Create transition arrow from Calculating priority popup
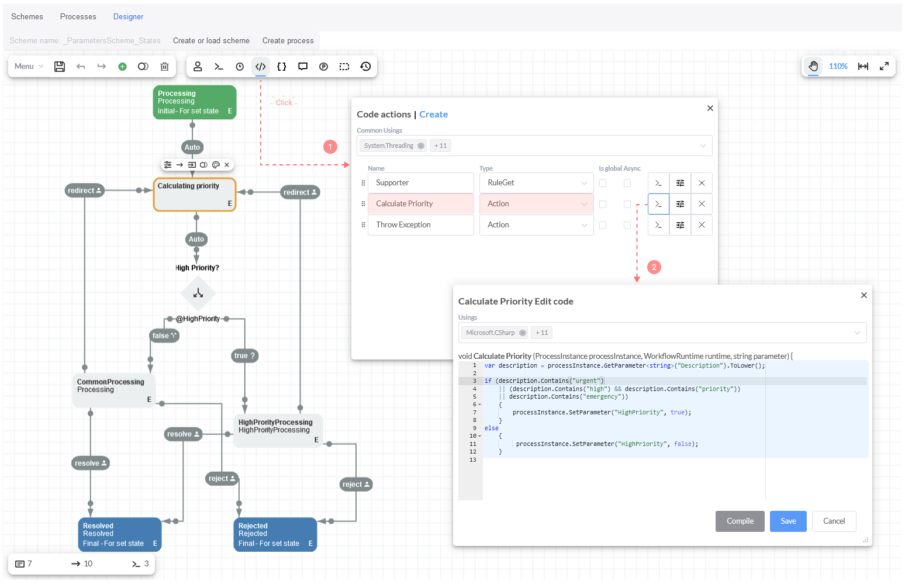Viewport: 905px width, 588px height. 179,165
